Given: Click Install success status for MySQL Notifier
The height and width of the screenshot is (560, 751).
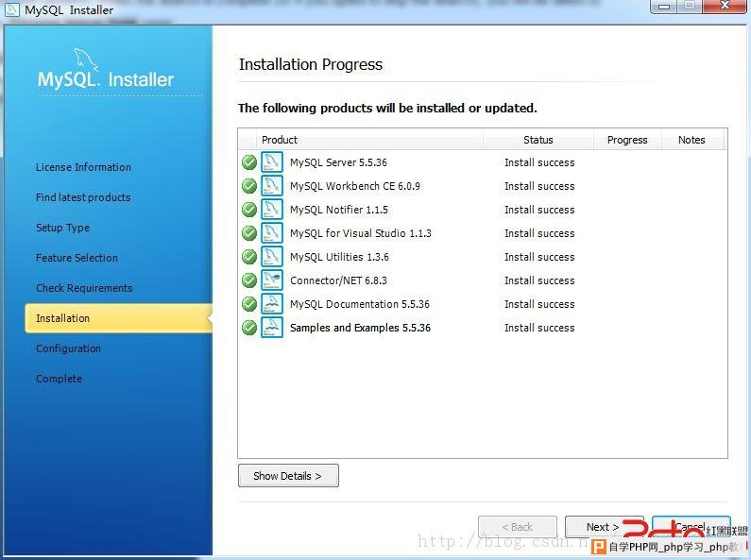Looking at the screenshot, I should pyautogui.click(x=539, y=210).
